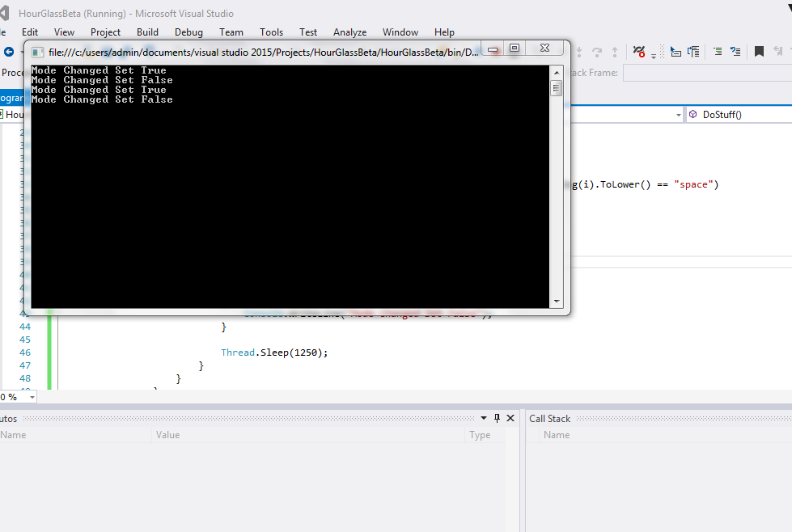Open the Edit menu
Screen dimensions: 792x532
[x=30, y=32]
